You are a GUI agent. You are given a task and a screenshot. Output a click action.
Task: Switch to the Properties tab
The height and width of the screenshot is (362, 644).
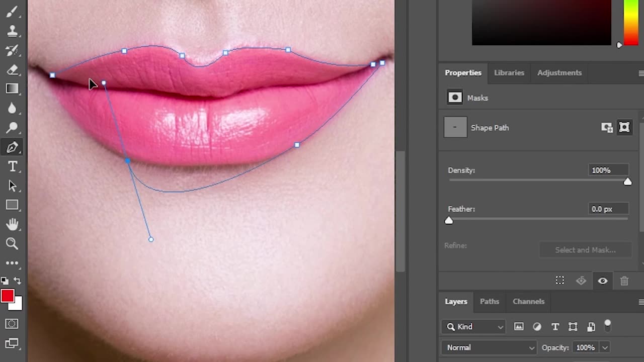click(x=463, y=72)
